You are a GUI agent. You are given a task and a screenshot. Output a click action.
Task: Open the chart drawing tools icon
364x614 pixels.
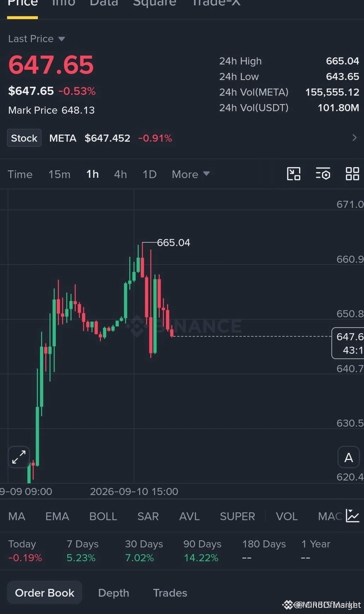[294, 174]
